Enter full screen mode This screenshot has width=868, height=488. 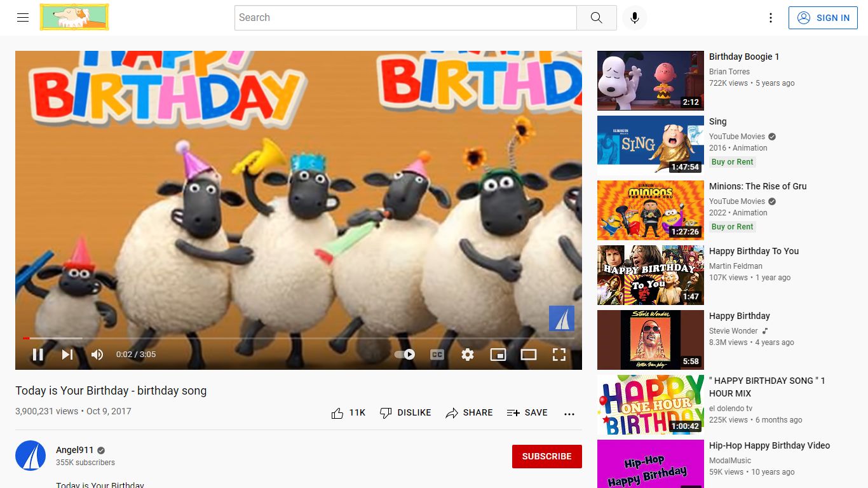[x=559, y=355]
